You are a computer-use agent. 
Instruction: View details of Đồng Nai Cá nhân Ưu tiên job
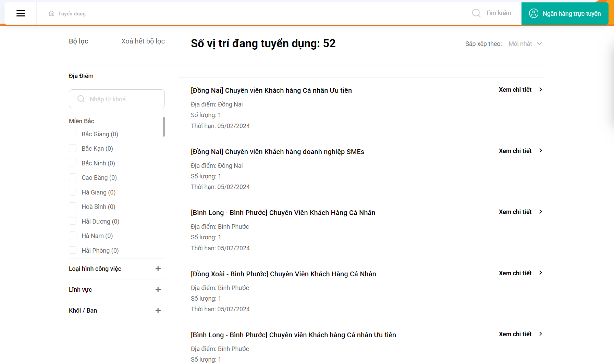(515, 90)
